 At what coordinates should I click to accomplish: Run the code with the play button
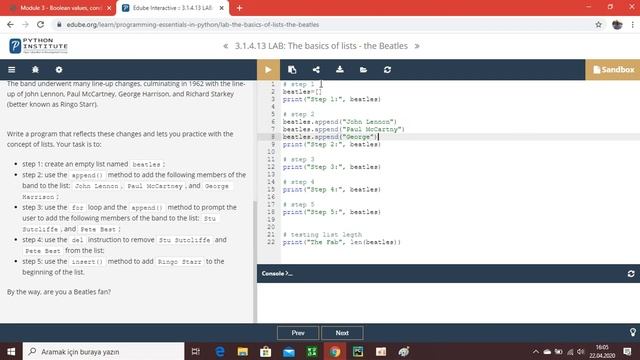[268, 70]
